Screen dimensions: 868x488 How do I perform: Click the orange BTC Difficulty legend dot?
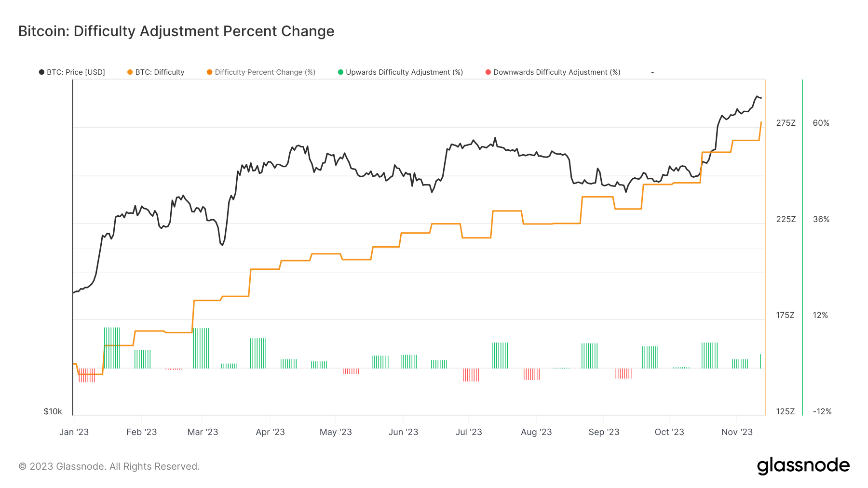(130, 72)
